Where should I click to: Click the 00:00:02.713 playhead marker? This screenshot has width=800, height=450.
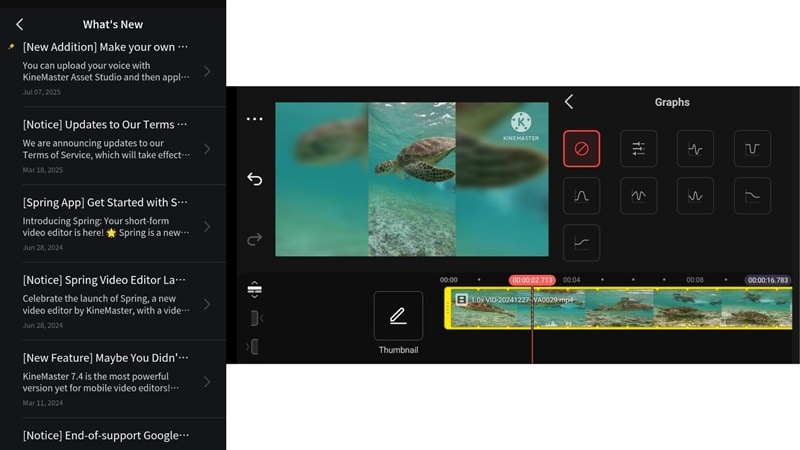pos(532,280)
